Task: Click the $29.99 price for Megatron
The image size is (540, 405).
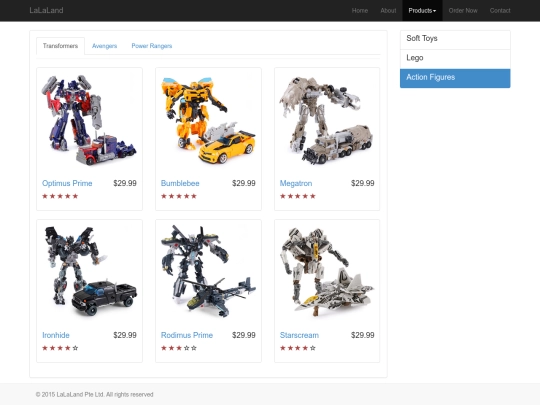Action: pos(363,183)
